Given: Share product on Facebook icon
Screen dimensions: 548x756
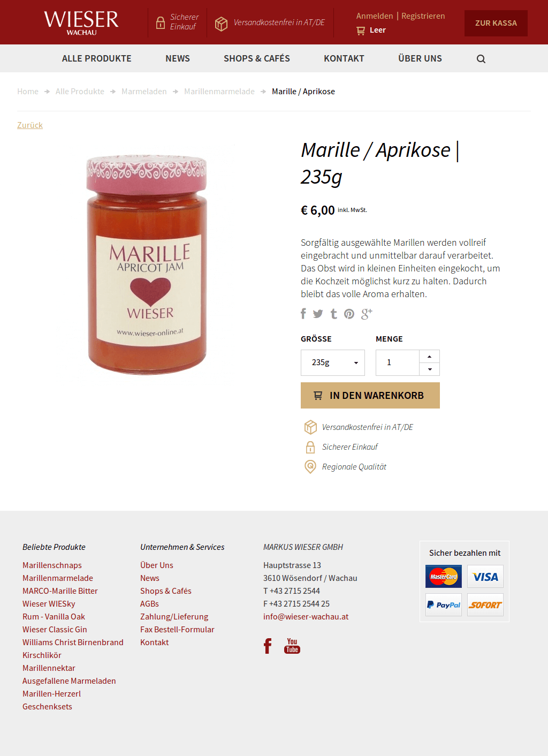Looking at the screenshot, I should coord(303,314).
